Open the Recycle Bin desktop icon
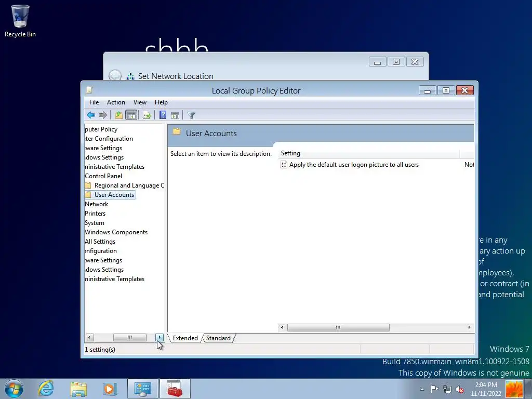 point(20,21)
